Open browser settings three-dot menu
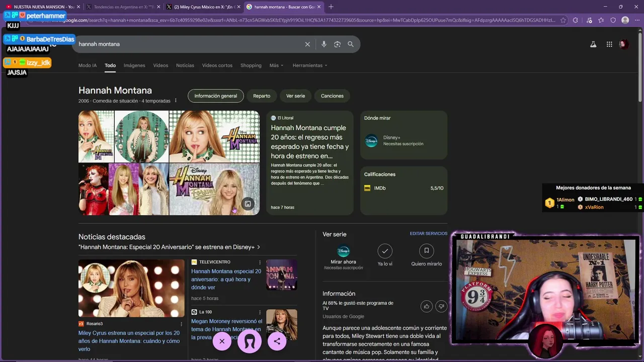This screenshot has width=644, height=362. [x=637, y=20]
